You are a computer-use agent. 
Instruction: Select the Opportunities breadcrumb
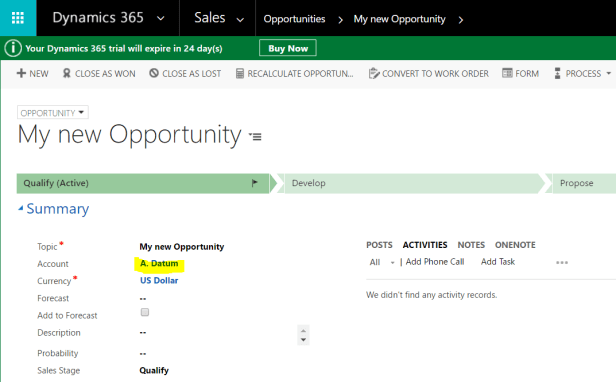(x=294, y=19)
